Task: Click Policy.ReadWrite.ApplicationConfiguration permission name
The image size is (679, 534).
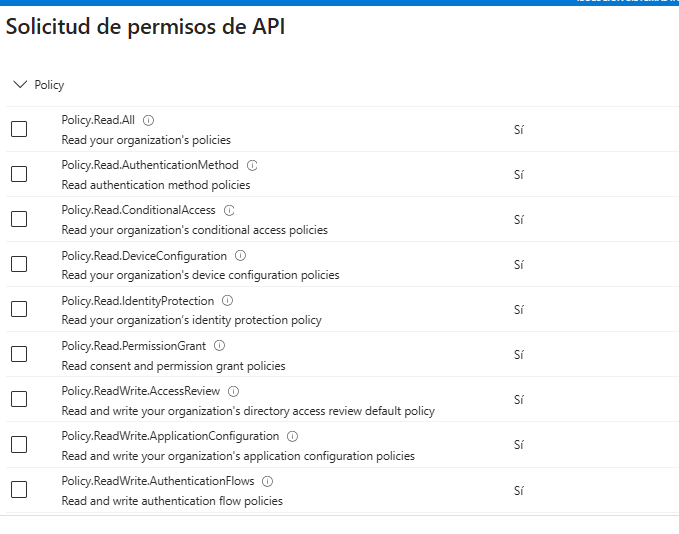Action: pyautogui.click(x=170, y=436)
